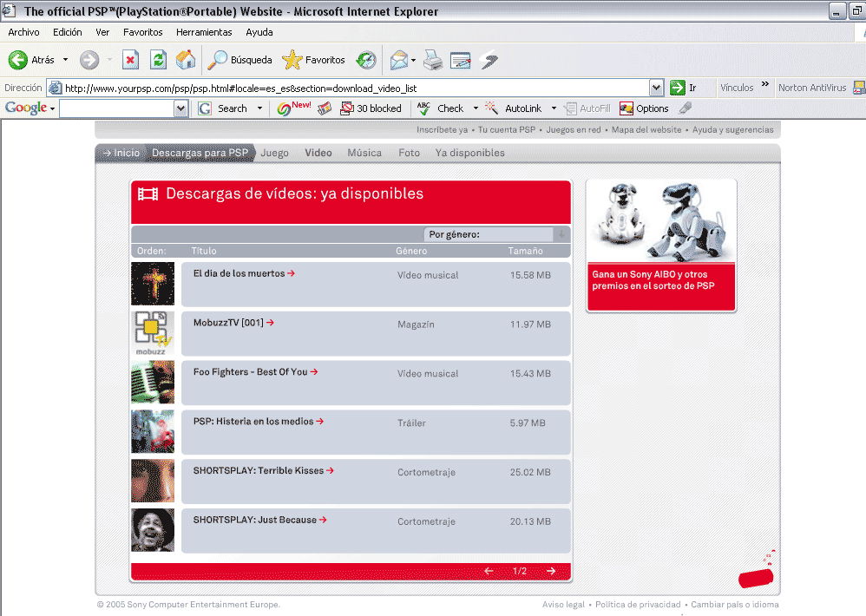Click 30 blocked popup blocker
The height and width of the screenshot is (616, 866).
(371, 108)
